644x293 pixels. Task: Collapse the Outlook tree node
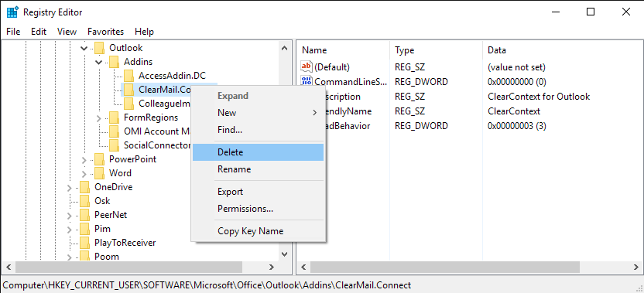84,49
